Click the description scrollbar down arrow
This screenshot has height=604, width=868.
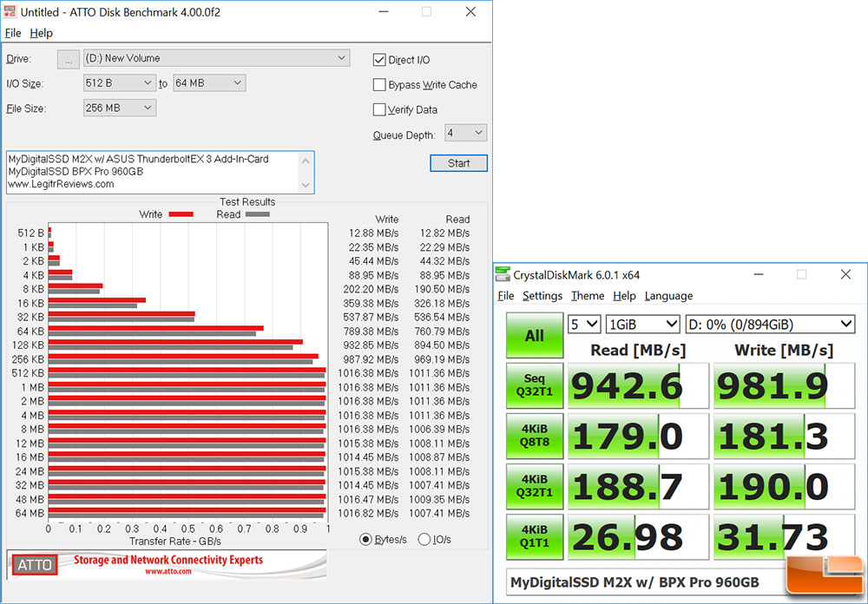point(306,186)
